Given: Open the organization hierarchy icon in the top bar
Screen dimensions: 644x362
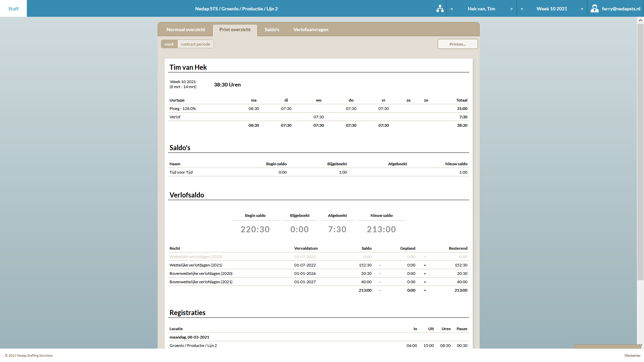Looking at the screenshot, I should [440, 8].
